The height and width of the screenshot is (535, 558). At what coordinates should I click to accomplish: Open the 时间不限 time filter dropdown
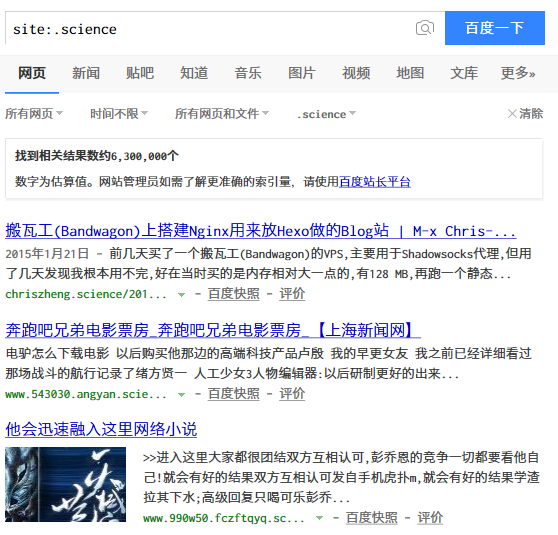coord(119,114)
